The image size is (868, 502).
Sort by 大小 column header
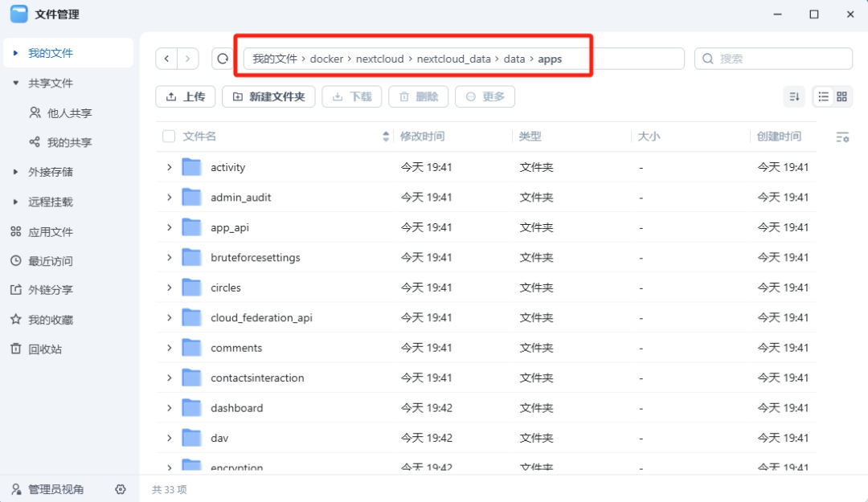pos(649,137)
